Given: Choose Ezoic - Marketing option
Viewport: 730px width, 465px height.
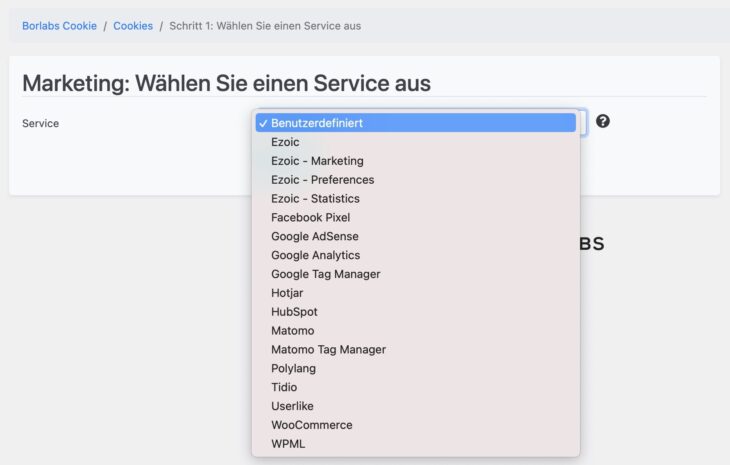Looking at the screenshot, I should tap(415, 161).
